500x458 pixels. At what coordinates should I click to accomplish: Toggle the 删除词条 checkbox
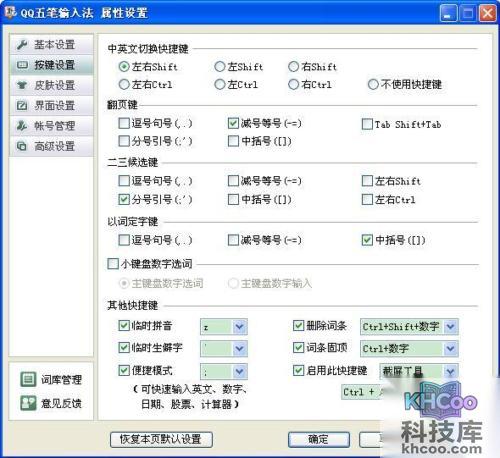click(298, 325)
